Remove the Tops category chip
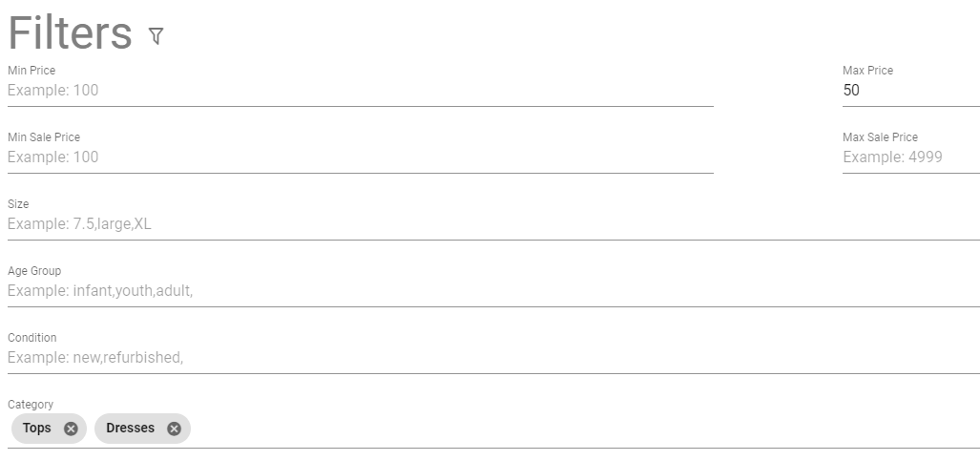 72,429
